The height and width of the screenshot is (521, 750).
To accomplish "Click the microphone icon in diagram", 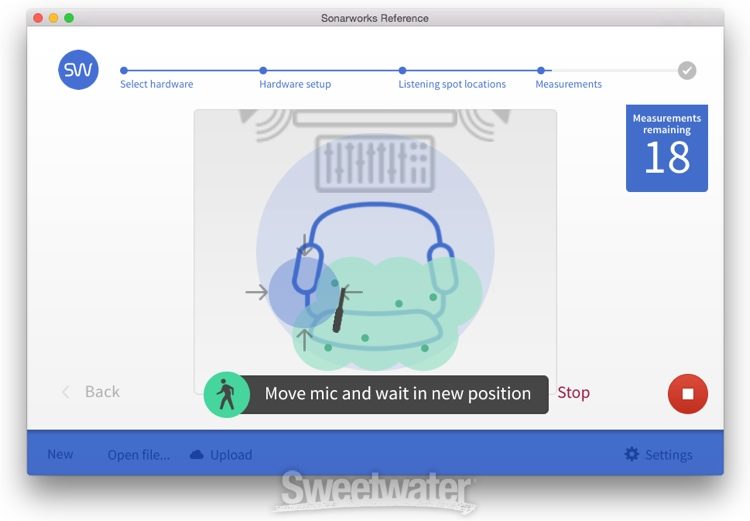I will [339, 310].
